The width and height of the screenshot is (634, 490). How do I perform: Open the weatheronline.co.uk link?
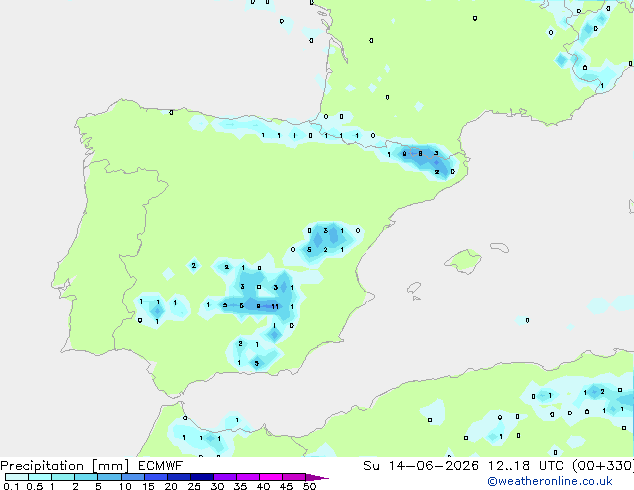tap(550, 481)
